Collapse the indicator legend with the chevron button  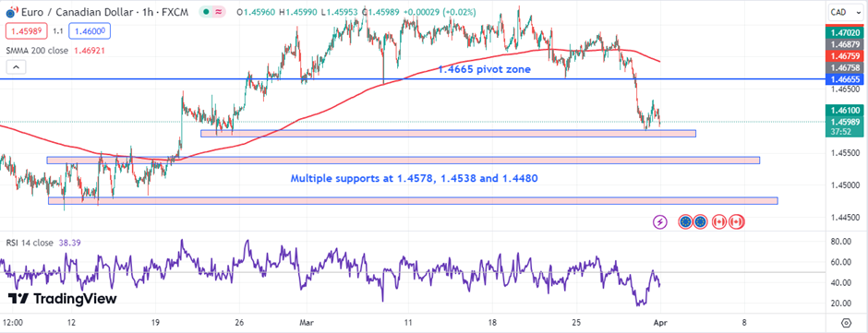[x=16, y=67]
